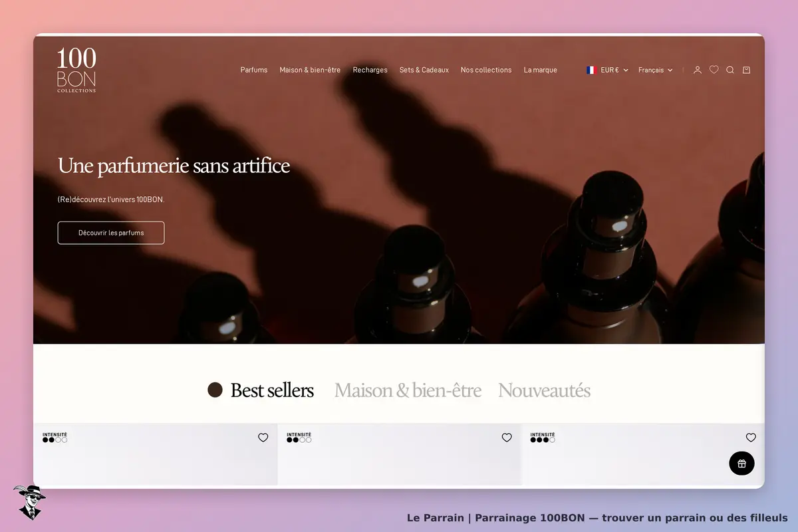
Task: Open Maison & bien-être in the top navigation
Action: point(310,70)
